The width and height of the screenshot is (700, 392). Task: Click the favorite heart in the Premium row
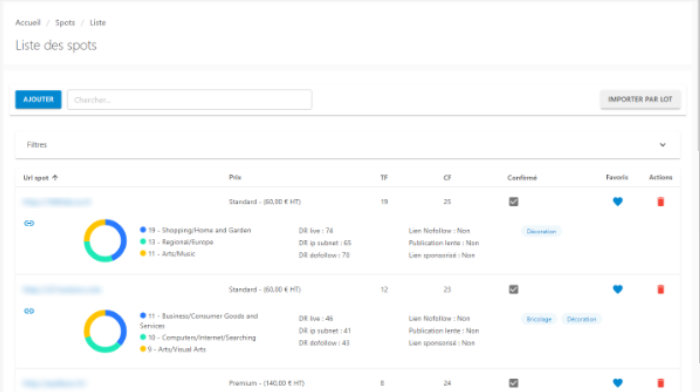[x=617, y=383]
